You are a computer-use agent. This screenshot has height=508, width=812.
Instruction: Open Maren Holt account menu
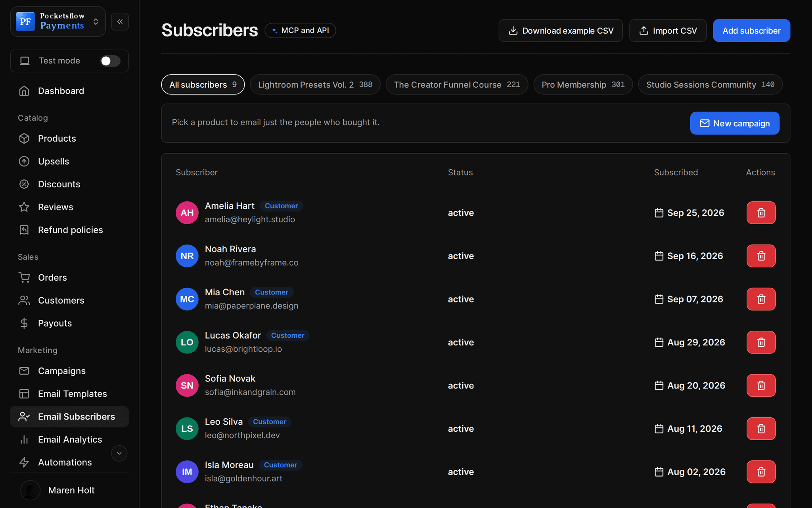click(x=69, y=490)
